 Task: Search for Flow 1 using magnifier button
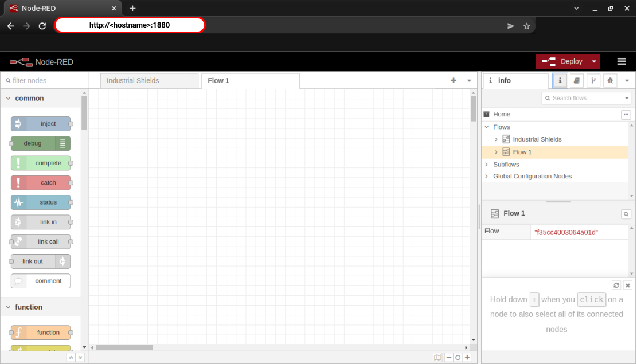pyautogui.click(x=626, y=214)
